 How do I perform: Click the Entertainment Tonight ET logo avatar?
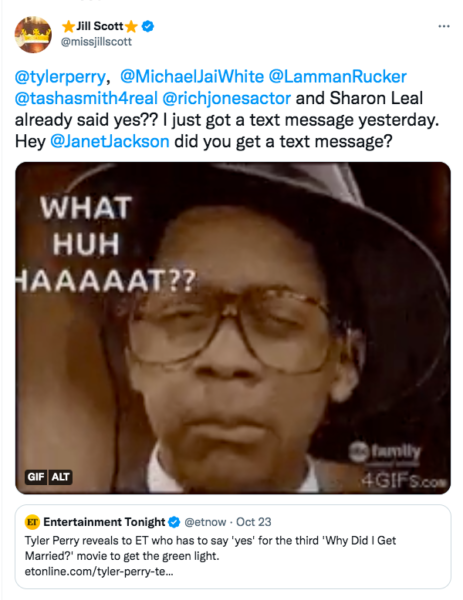point(33,522)
